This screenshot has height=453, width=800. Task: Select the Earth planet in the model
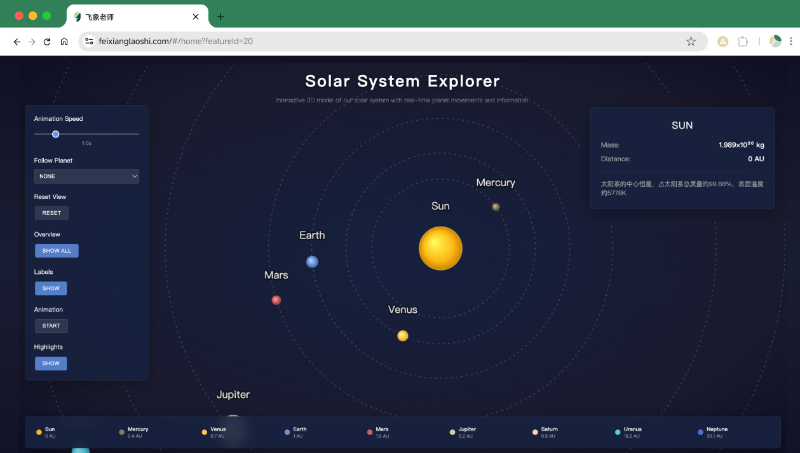click(x=312, y=262)
